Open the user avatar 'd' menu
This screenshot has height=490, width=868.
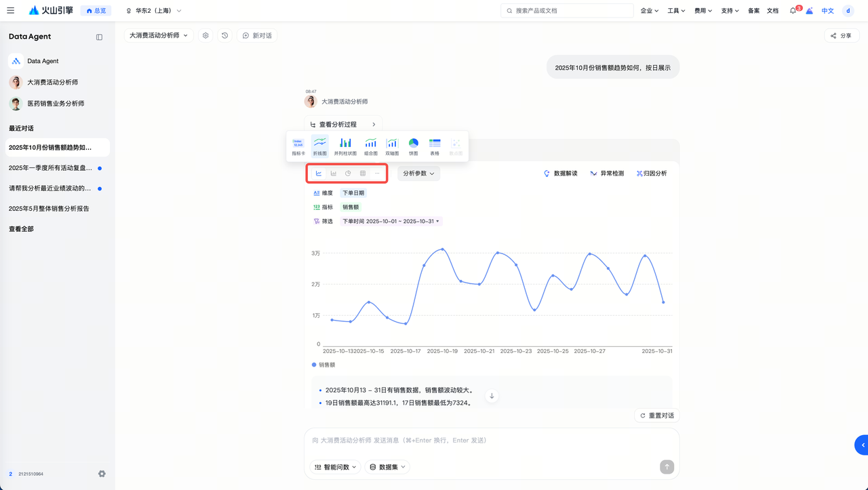[x=848, y=11]
